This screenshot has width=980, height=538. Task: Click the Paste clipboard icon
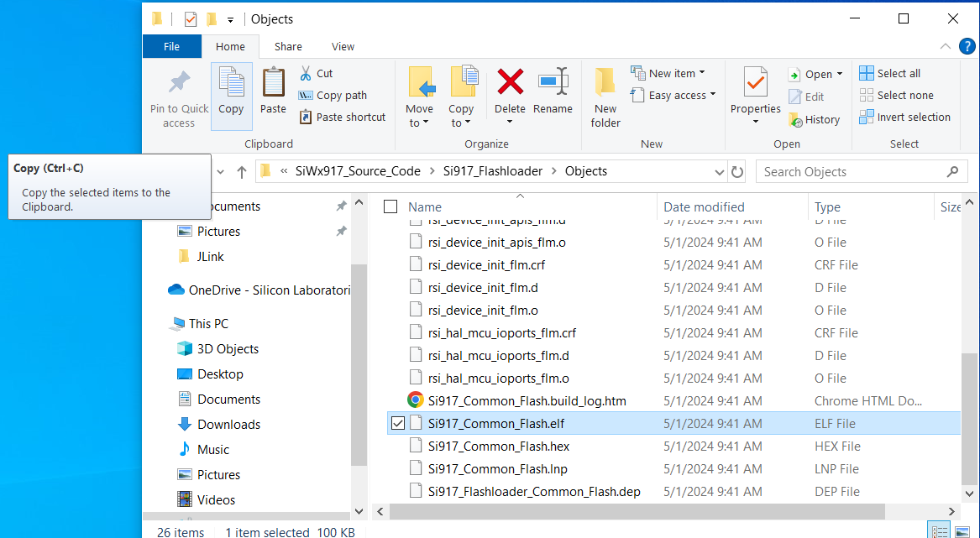pyautogui.click(x=273, y=83)
